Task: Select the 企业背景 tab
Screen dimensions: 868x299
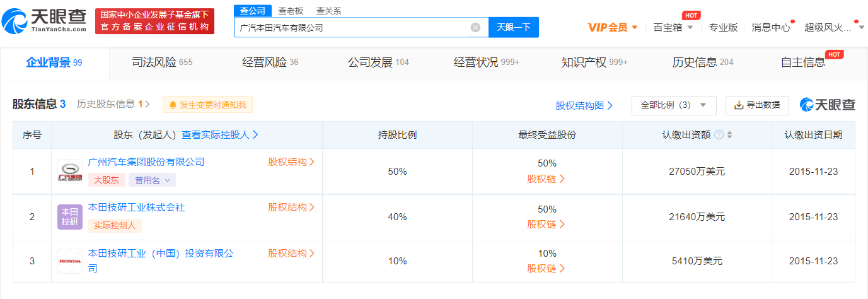Action: pos(54,62)
